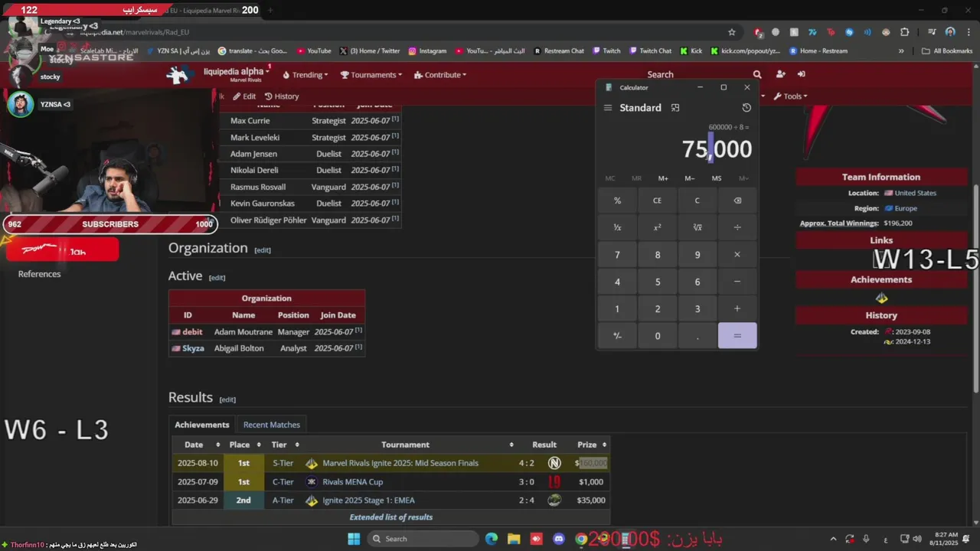The image size is (980, 551).
Task: Bookmark this page with star icon
Action: [x=732, y=32]
